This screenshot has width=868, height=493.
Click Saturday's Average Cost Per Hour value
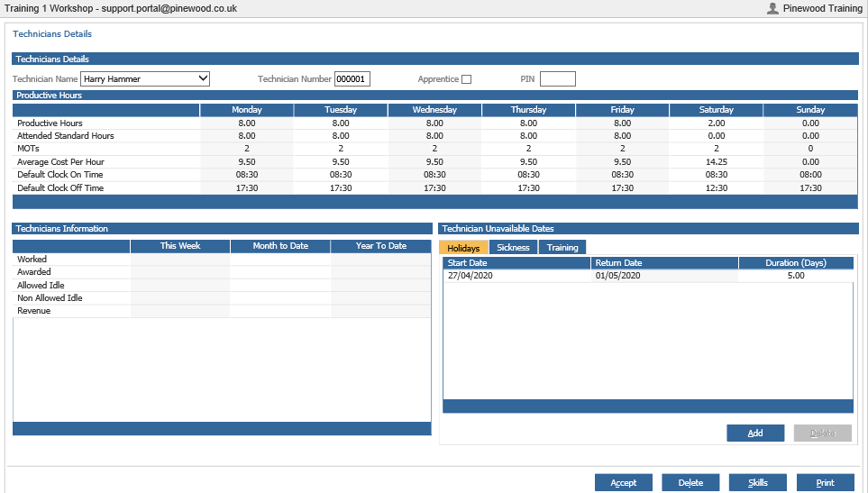point(717,161)
